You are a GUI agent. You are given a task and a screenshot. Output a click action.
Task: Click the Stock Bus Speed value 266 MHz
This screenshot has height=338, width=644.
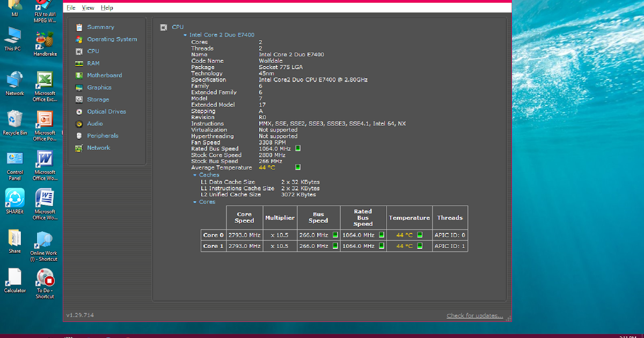click(270, 161)
